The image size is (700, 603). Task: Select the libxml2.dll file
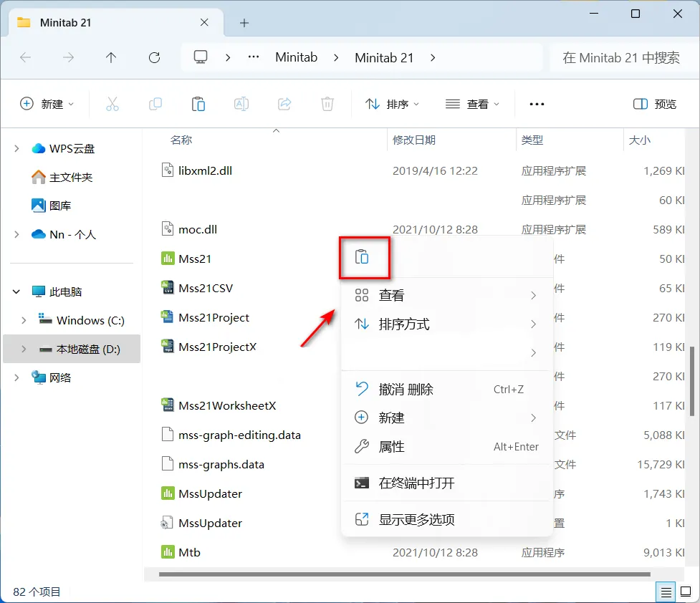(x=196, y=170)
